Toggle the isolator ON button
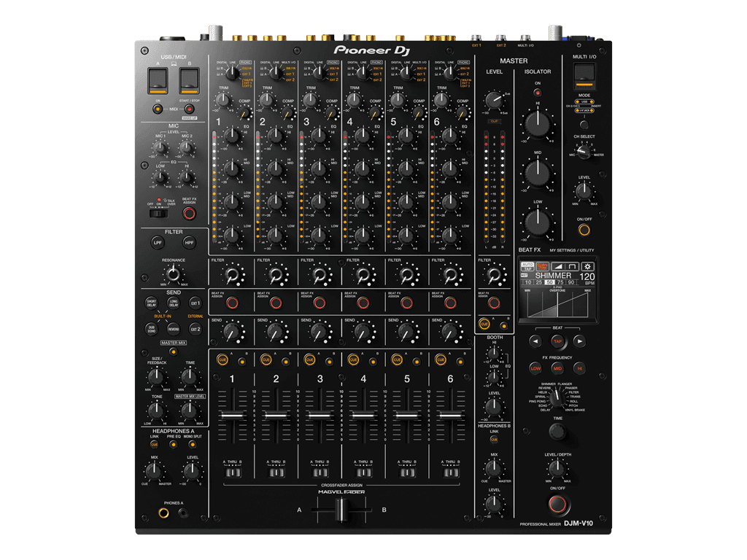Image resolution: width=747 pixels, height=560 pixels. coord(537,93)
